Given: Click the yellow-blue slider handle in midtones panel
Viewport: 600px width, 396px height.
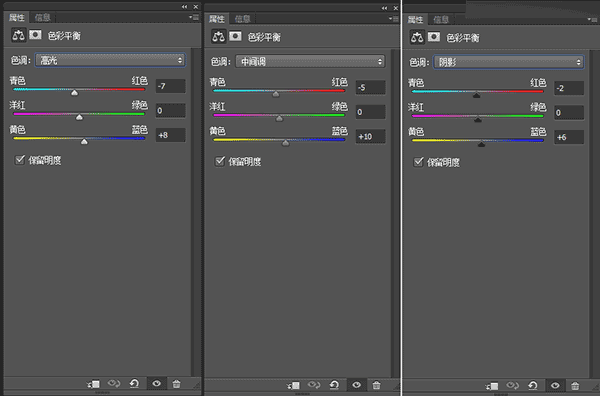Looking at the screenshot, I should (285, 143).
